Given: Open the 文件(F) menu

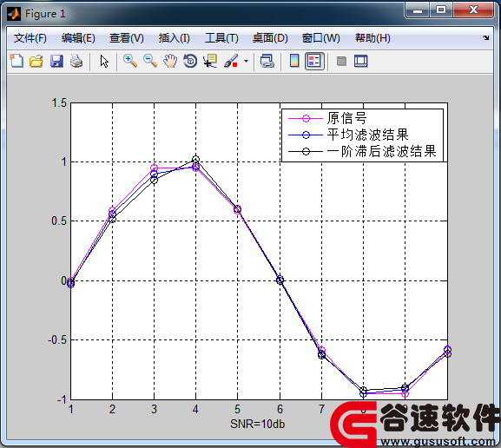Looking at the screenshot, I should click(x=30, y=38).
